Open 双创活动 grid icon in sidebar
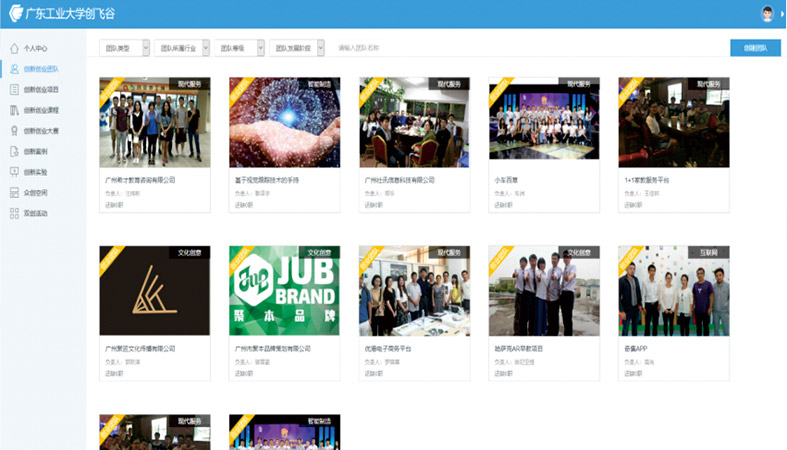The image size is (787, 450). [14, 213]
